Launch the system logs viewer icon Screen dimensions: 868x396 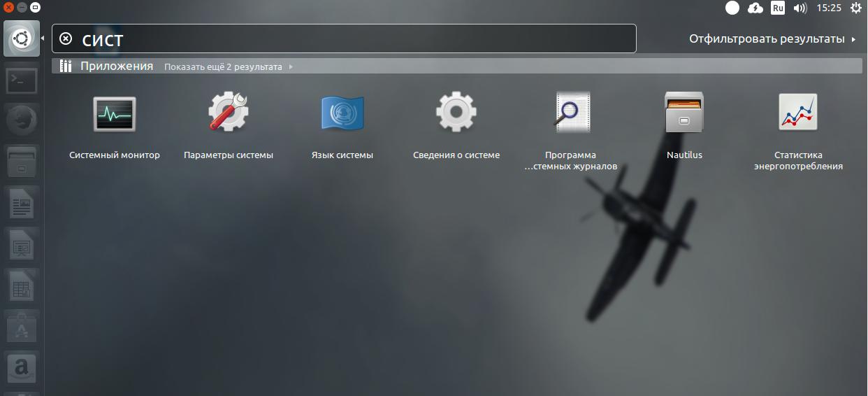click(571, 112)
